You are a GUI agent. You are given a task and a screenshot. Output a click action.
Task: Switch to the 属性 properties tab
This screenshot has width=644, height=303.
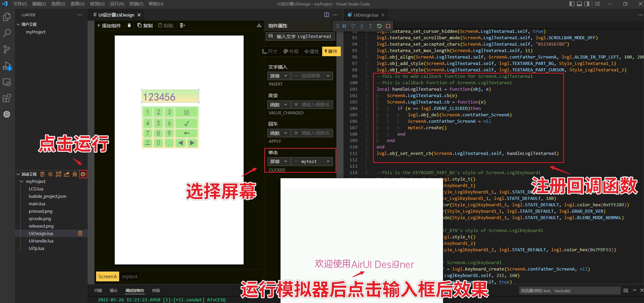pyautogui.click(x=312, y=51)
